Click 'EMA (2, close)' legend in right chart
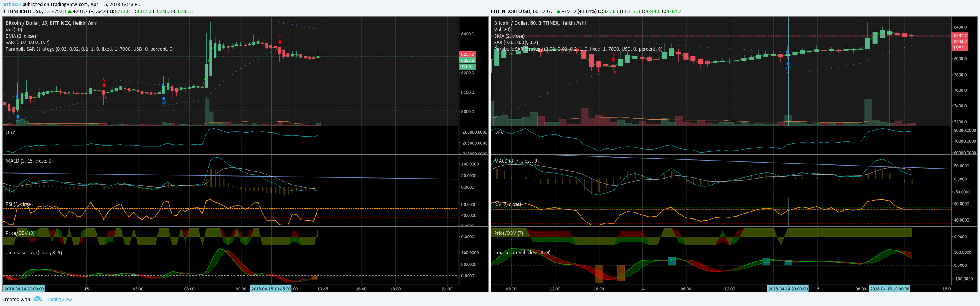The image size is (980, 306). pyautogui.click(x=509, y=36)
